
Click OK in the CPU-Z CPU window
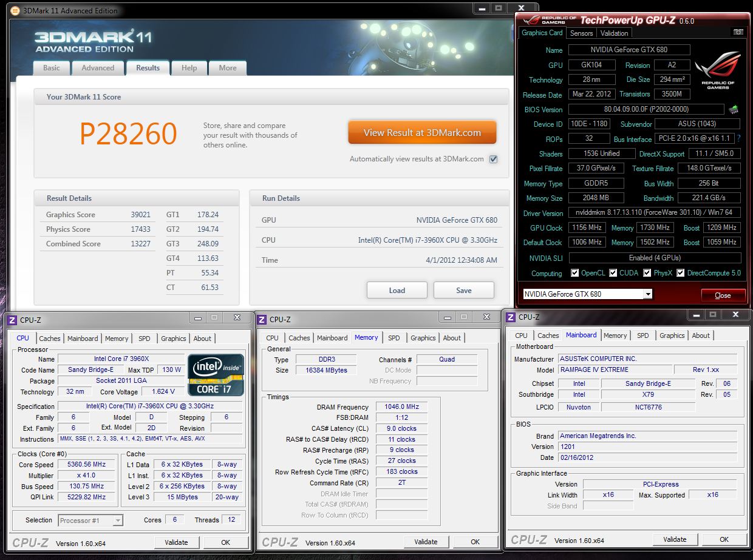(x=225, y=542)
